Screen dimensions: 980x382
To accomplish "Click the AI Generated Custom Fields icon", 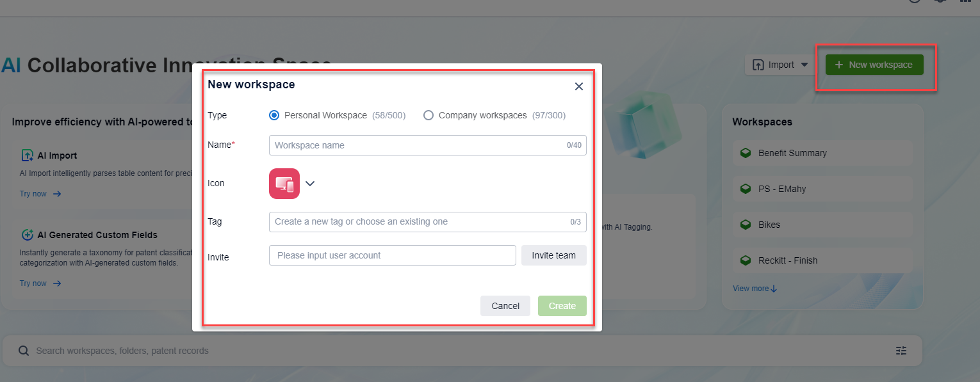I will 27,235.
